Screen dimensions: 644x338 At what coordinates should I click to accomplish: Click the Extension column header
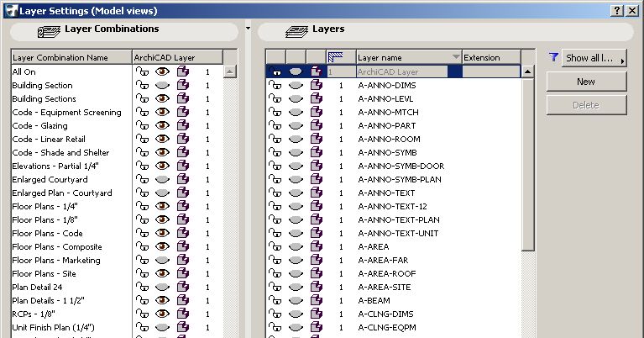click(x=491, y=57)
